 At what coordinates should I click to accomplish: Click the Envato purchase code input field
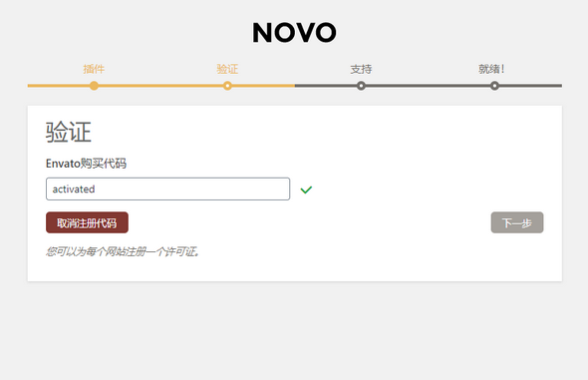(x=167, y=189)
